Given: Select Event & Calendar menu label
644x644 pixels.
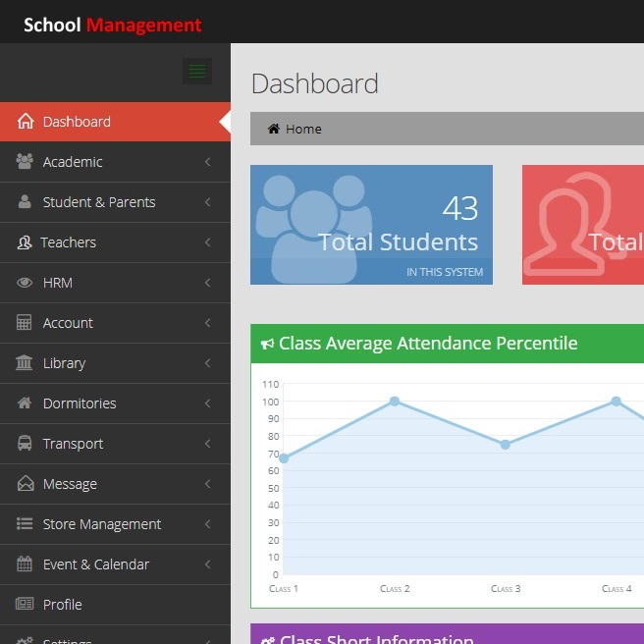Looking at the screenshot, I should (95, 564).
